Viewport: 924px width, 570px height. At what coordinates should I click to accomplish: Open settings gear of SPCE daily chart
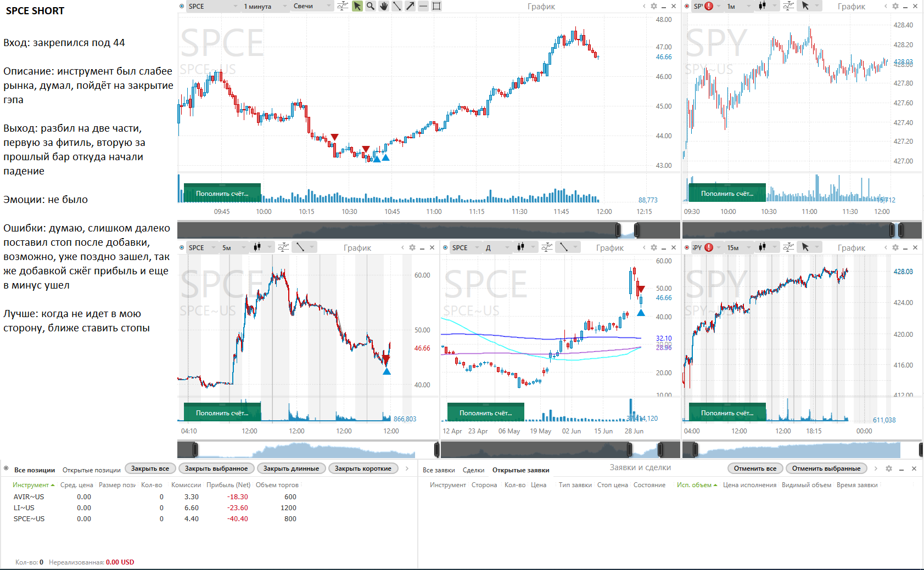tap(654, 247)
